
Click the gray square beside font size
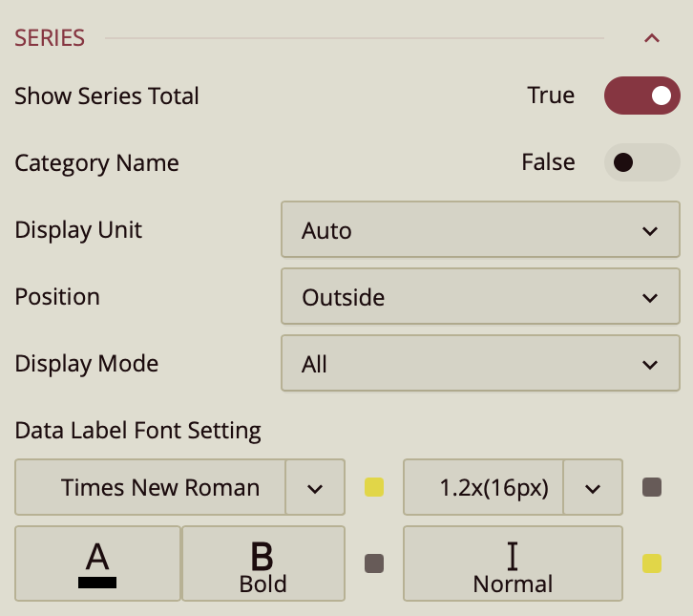point(652,488)
